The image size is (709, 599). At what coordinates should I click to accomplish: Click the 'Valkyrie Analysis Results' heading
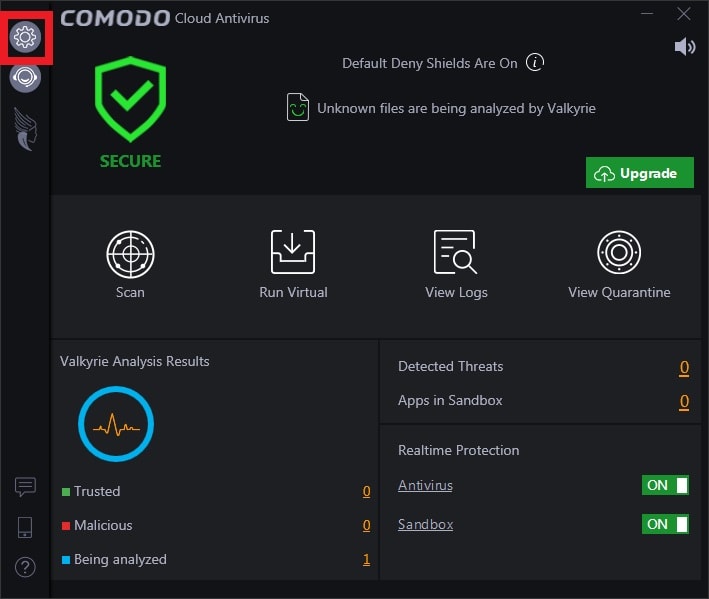coord(135,362)
